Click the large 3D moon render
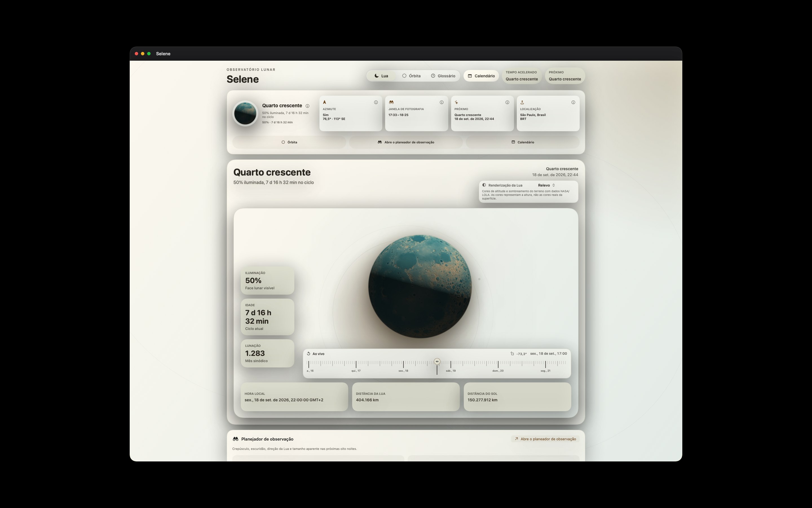Image resolution: width=812 pixels, height=508 pixels. (x=420, y=286)
